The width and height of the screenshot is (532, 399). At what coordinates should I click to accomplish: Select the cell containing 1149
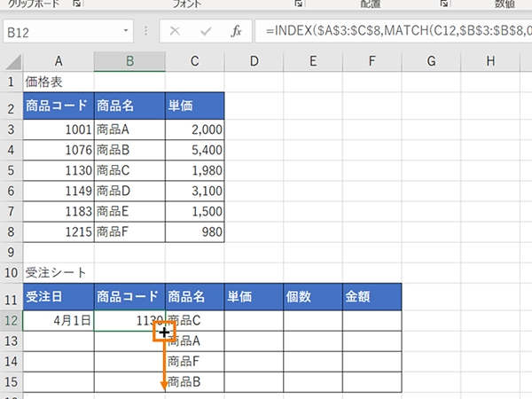point(59,191)
